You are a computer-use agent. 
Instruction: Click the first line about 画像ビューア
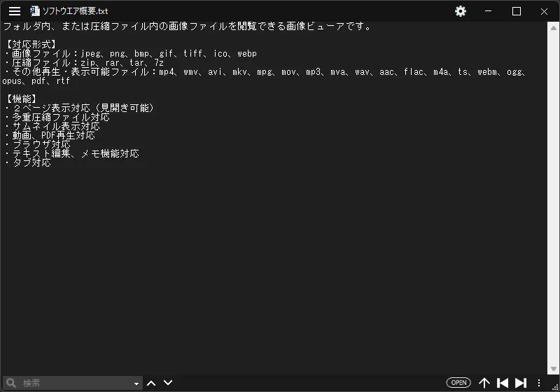click(188, 26)
